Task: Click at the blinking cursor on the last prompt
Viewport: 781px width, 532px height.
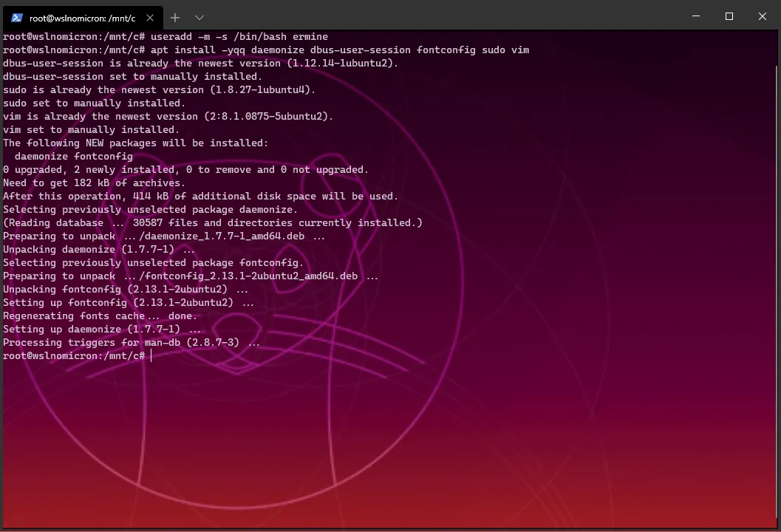Action: tap(151, 356)
